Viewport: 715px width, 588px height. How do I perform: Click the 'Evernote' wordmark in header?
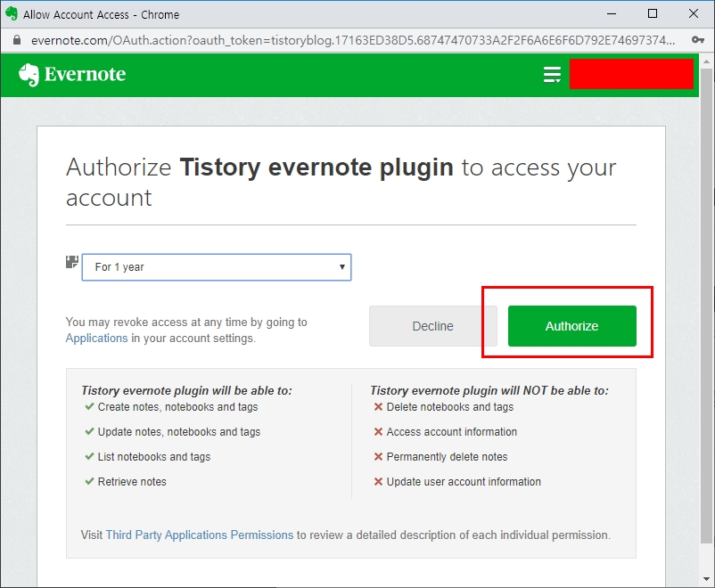tap(86, 74)
